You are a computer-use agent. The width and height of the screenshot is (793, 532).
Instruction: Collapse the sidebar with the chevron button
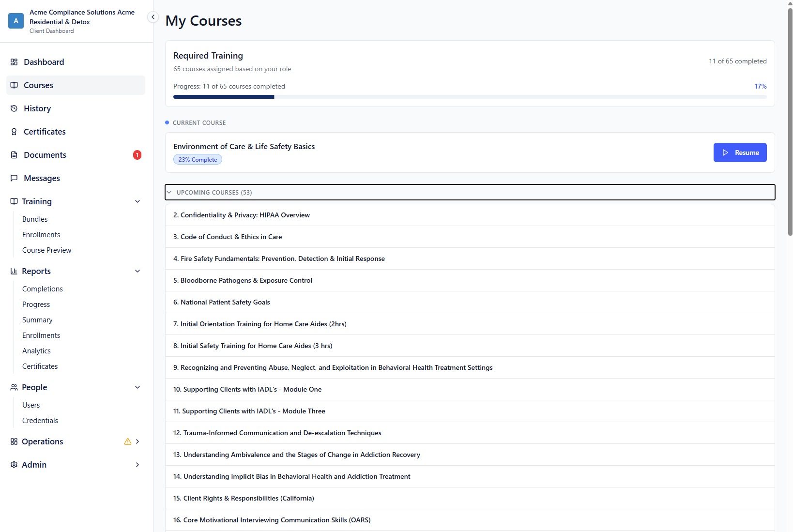coord(153,17)
